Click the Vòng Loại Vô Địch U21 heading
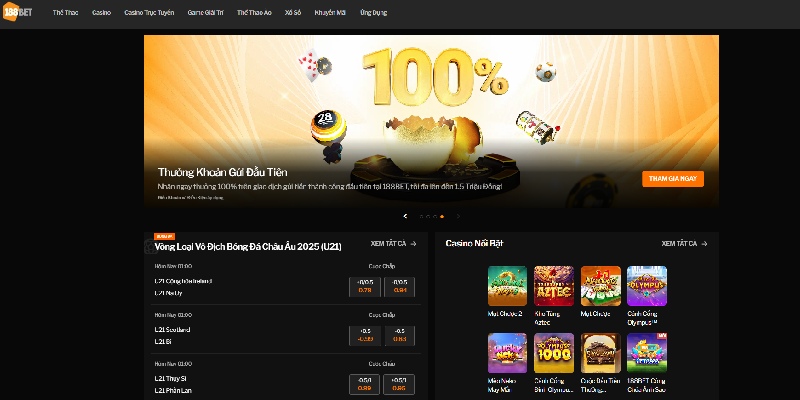The image size is (800, 400). click(255, 246)
